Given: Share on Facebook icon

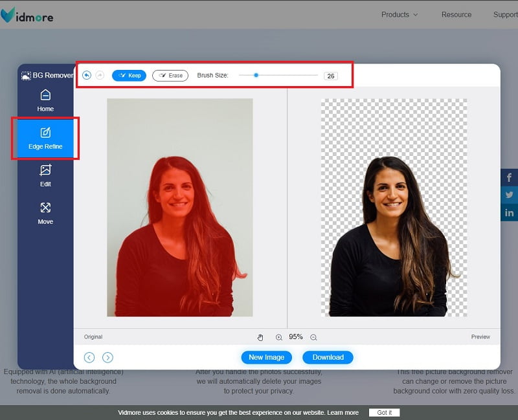Looking at the screenshot, I should coord(510,177).
